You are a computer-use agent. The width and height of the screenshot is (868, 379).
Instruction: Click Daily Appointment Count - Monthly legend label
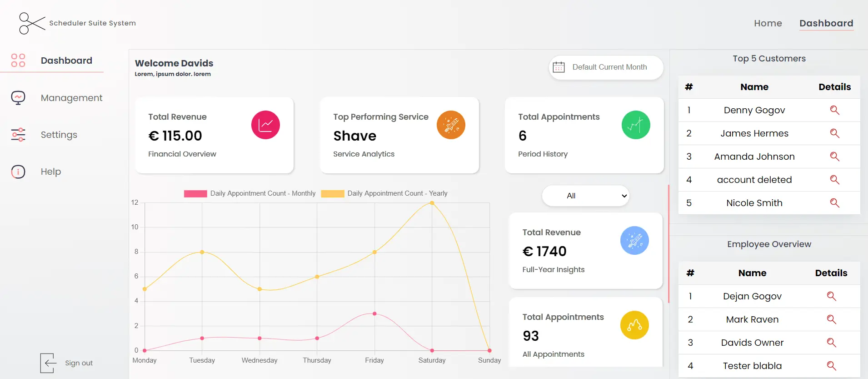click(x=263, y=193)
